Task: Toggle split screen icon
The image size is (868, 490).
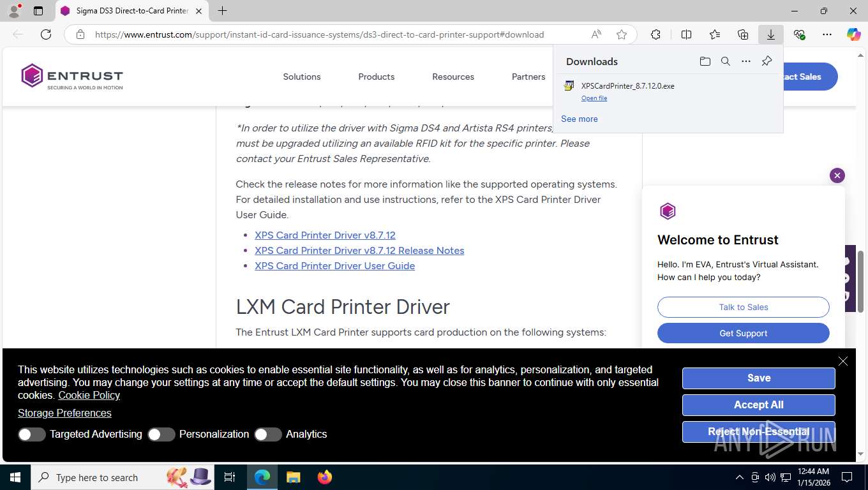Action: pyautogui.click(x=686, y=34)
